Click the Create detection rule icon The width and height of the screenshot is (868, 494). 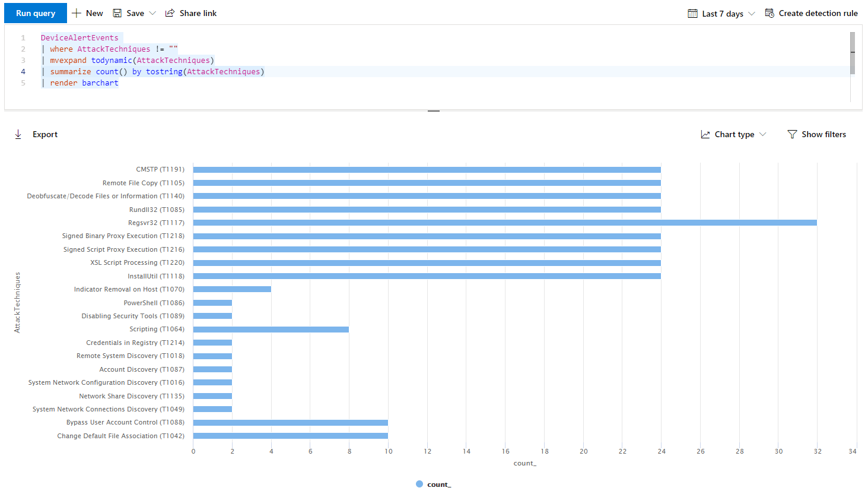click(770, 13)
